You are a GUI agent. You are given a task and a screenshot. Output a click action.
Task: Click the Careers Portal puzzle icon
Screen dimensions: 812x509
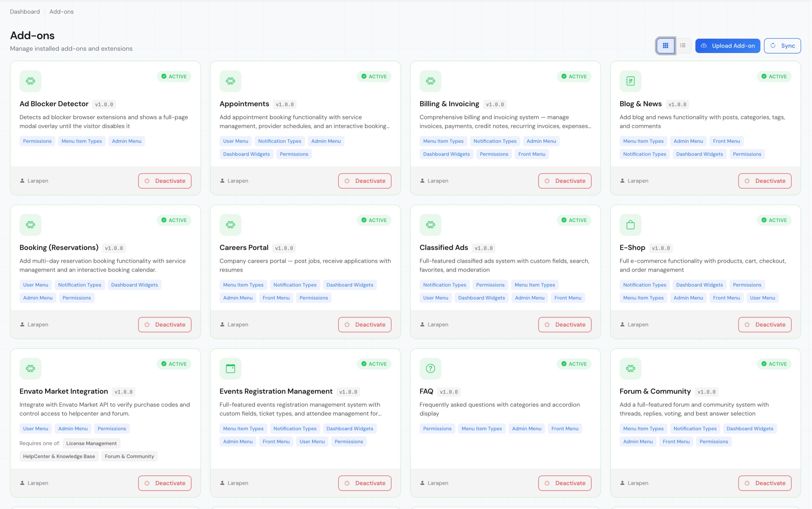(230, 225)
